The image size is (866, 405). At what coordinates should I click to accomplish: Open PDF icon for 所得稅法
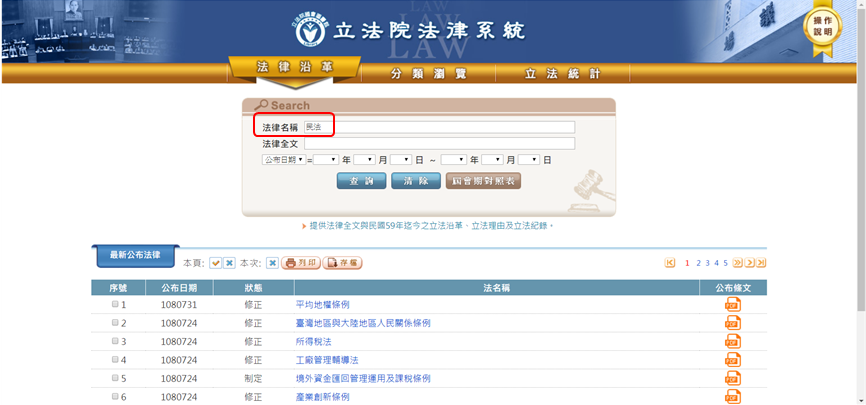tap(732, 342)
